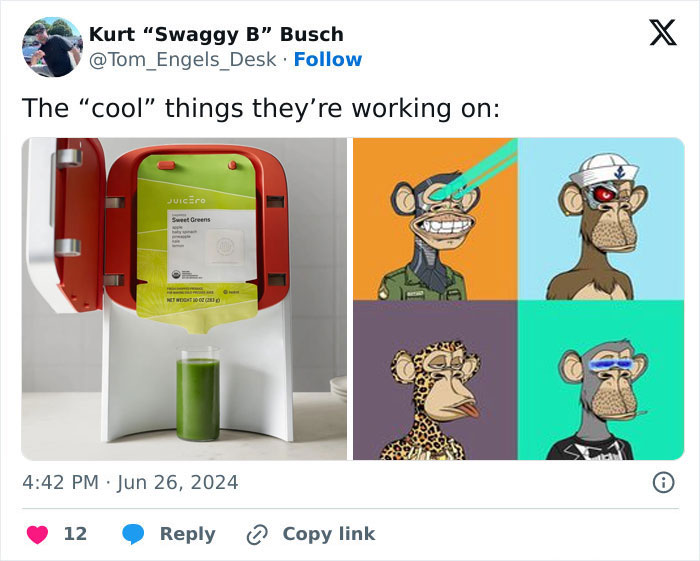Click the X logo icon
This screenshot has height=561, width=700.
point(663,33)
